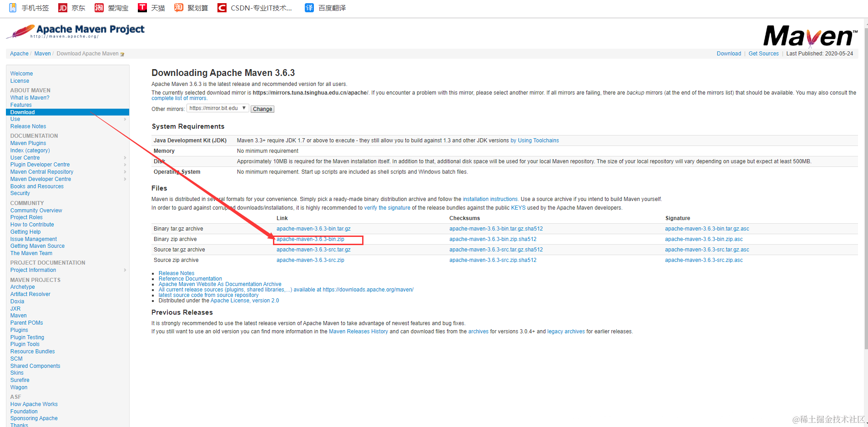Open Apache Maven Website As Documentation Archive
868x427 pixels.
click(x=220, y=284)
